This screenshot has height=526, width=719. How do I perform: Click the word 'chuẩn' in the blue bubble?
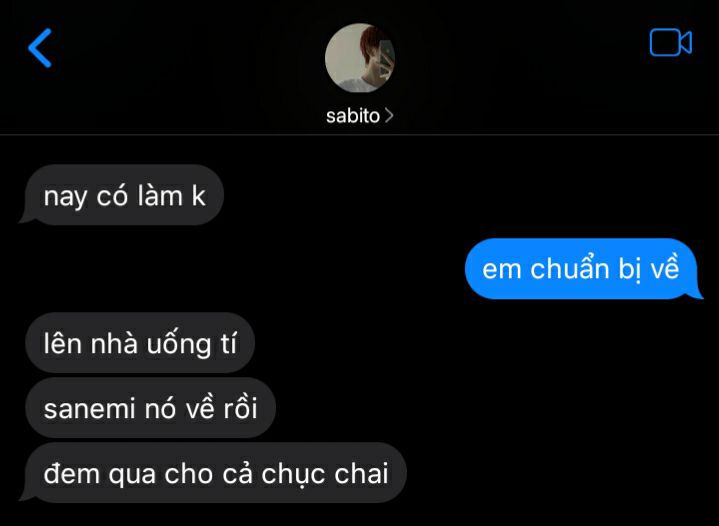tap(570, 267)
